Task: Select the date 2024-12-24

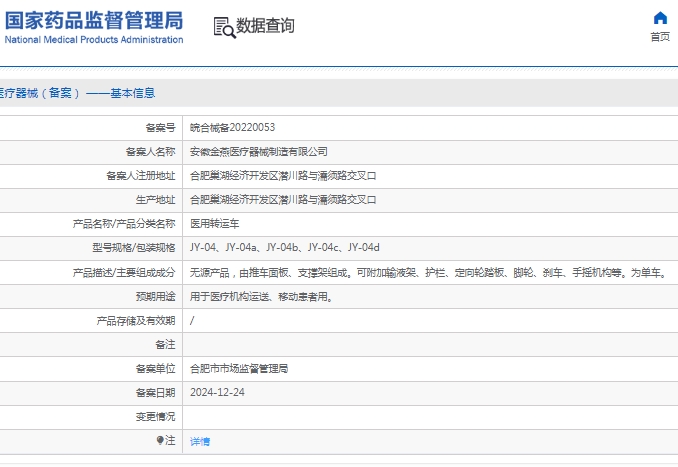Action: [217, 392]
